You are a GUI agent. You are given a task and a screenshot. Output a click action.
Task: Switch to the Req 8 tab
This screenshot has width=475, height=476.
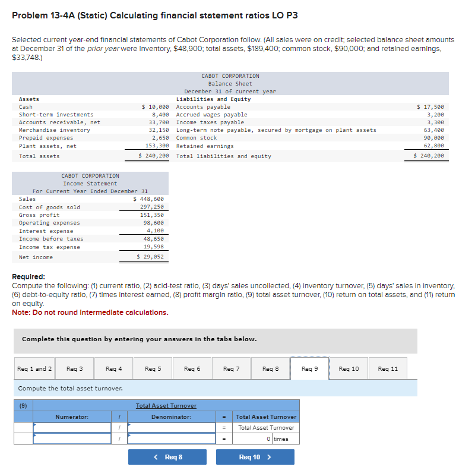point(270,368)
